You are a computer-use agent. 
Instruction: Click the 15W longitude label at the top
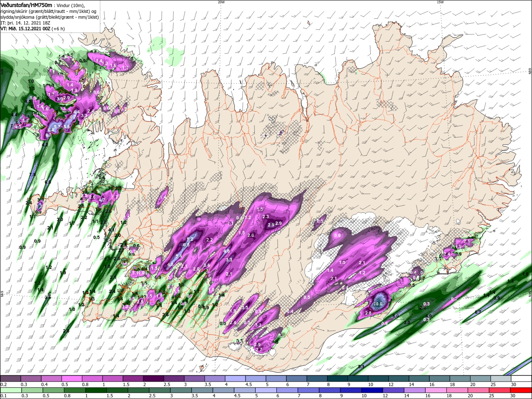coord(440,2)
